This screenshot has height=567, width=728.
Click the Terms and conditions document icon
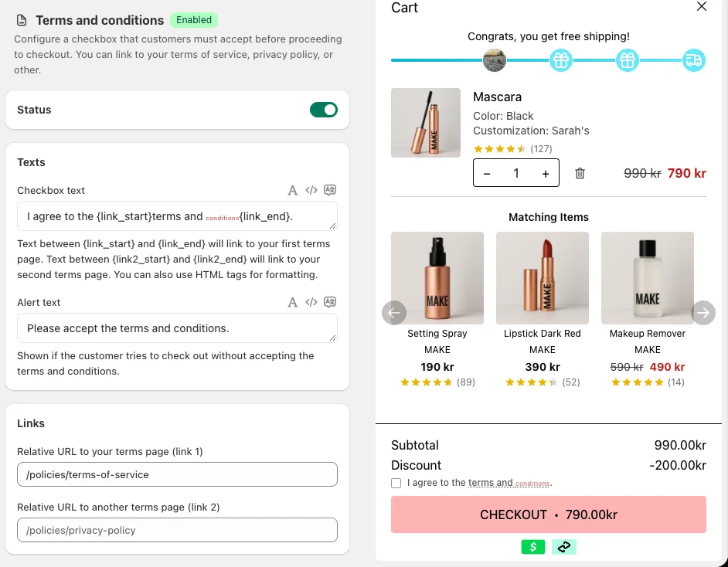[22, 20]
